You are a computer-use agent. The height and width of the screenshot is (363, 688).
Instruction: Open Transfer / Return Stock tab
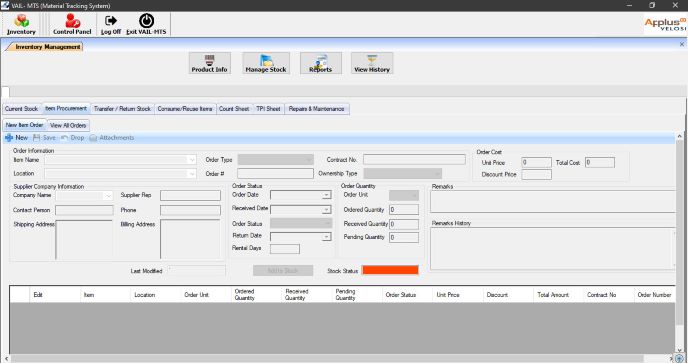(x=122, y=108)
